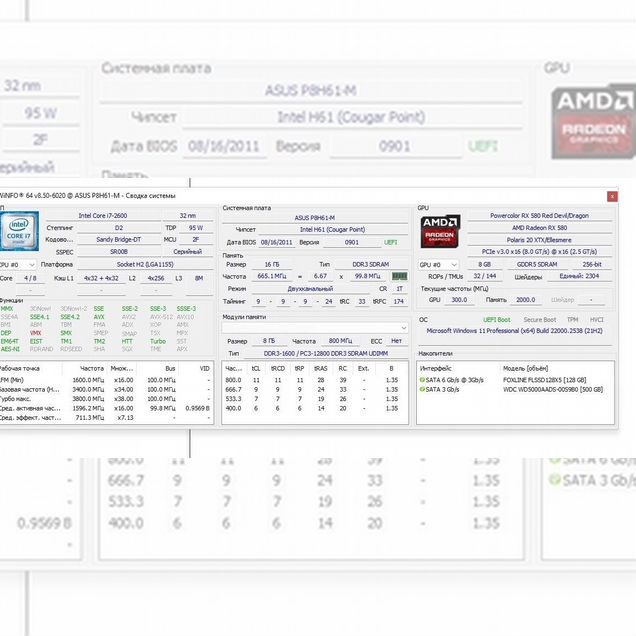Select the 400.0 row in memory timings table

315,408
